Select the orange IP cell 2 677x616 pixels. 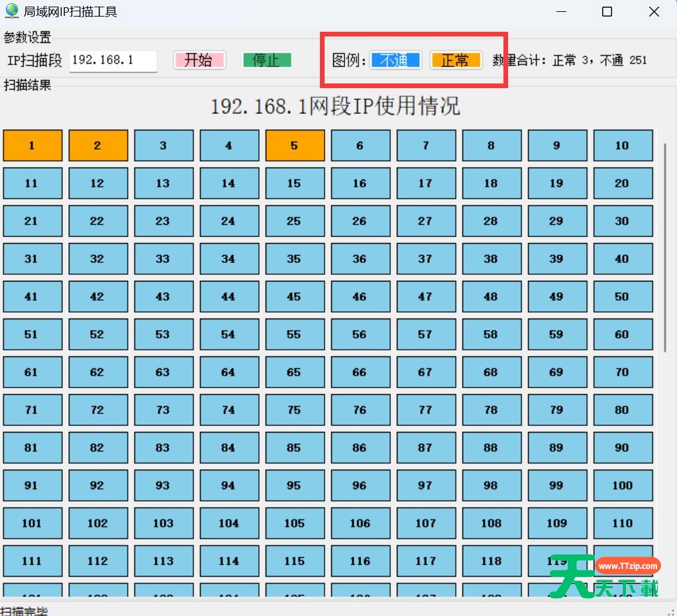(98, 146)
